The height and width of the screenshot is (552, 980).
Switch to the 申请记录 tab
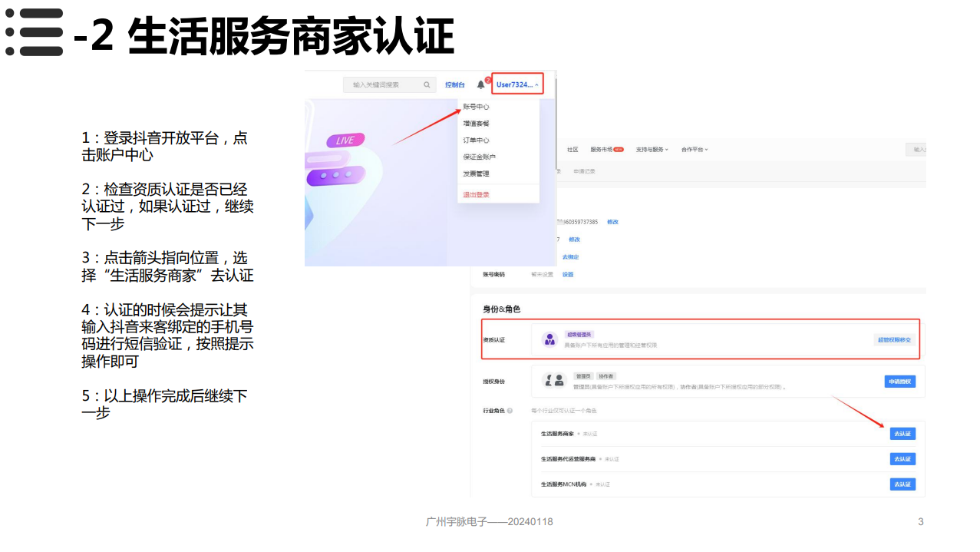pos(584,171)
